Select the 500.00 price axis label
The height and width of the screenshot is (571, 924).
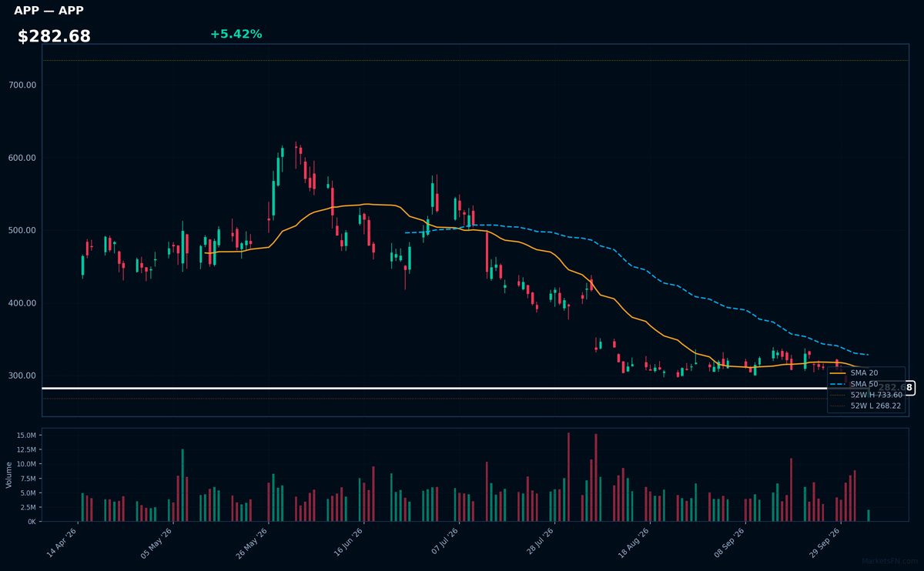(x=22, y=231)
